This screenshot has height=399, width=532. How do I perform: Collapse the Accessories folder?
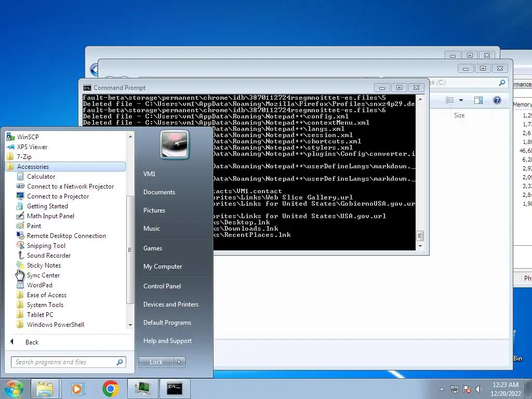pos(33,167)
